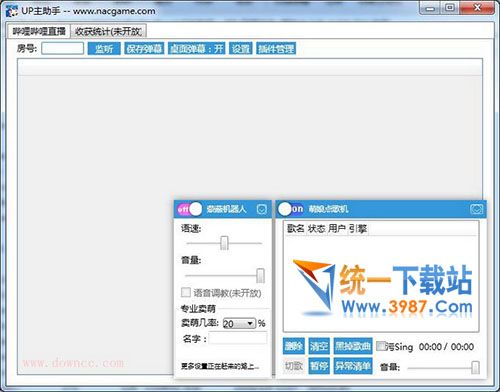Viewport: 500px width, 392px height.
Task: Collapse the 萌娘点歌机 panel using its header icon
Action: 476,209
